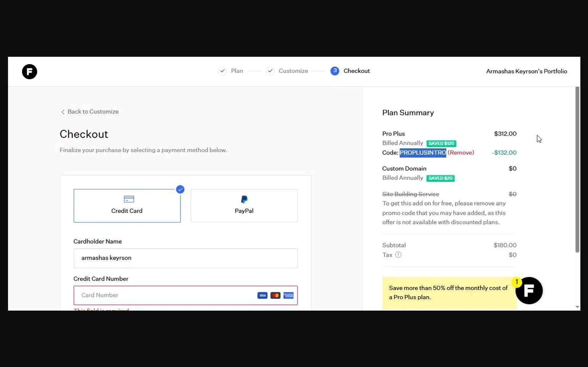Click the Card Number input field
Viewport: 588px width, 367px height.
[185, 295]
